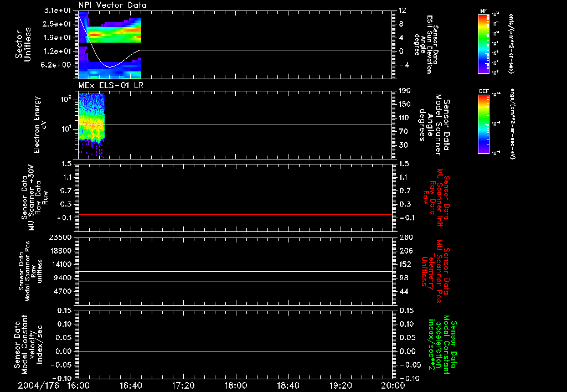Viewport: 567px width, 392px height.
Task: Click the 'MU Scanner +30V Raw Data' axis title
Action: tap(34, 198)
